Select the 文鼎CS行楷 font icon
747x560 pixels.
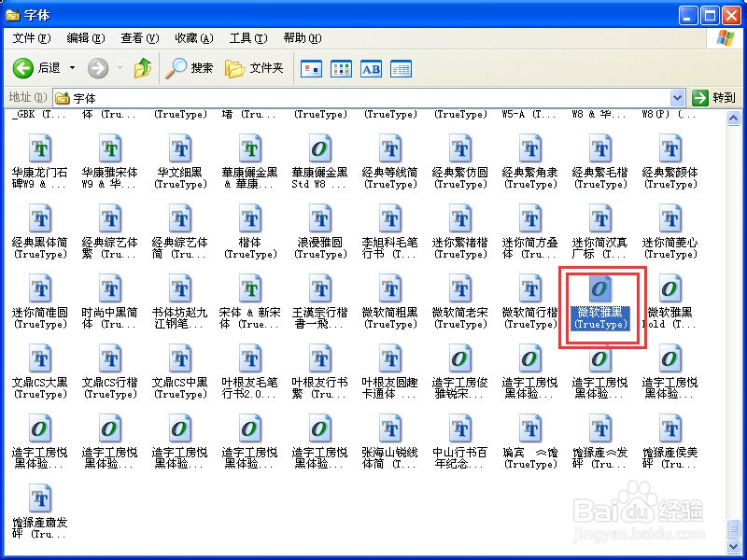pyautogui.click(x=110, y=358)
